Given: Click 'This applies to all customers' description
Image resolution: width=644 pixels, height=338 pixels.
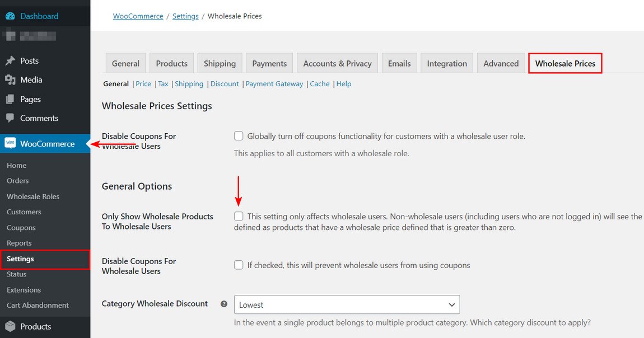Looking at the screenshot, I should pyautogui.click(x=321, y=153).
